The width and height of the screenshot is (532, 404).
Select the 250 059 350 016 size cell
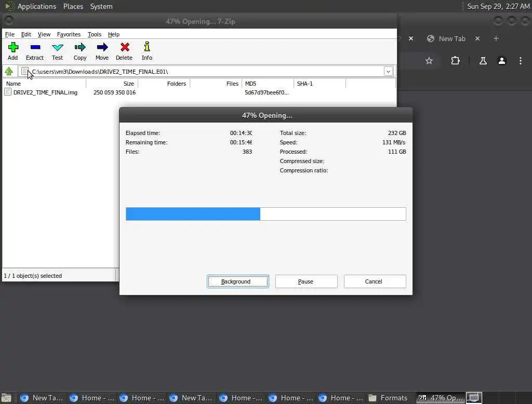[x=114, y=92]
